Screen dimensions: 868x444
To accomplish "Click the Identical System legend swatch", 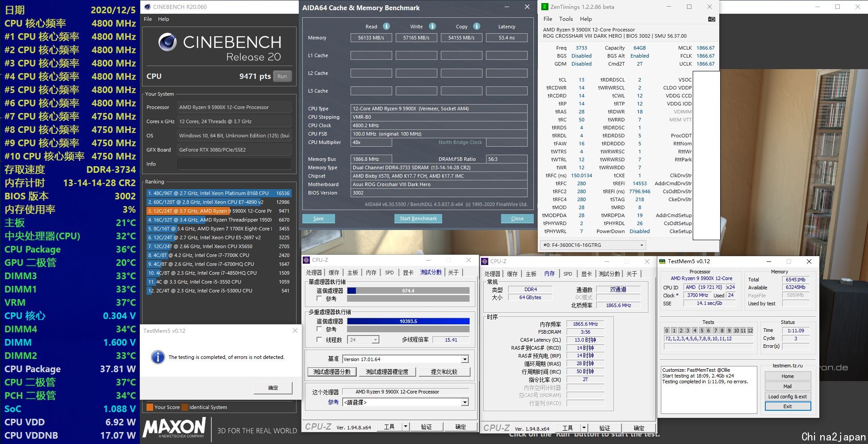I will click(185, 407).
